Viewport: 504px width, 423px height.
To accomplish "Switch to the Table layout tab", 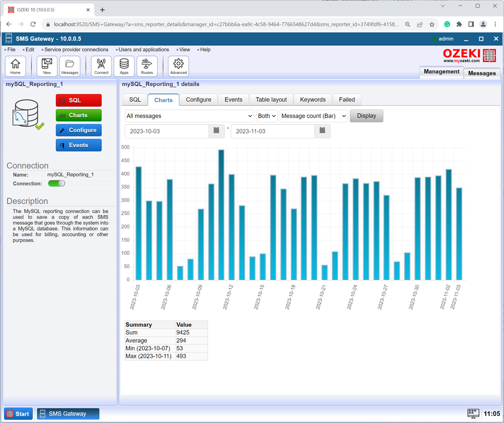I will 271,100.
